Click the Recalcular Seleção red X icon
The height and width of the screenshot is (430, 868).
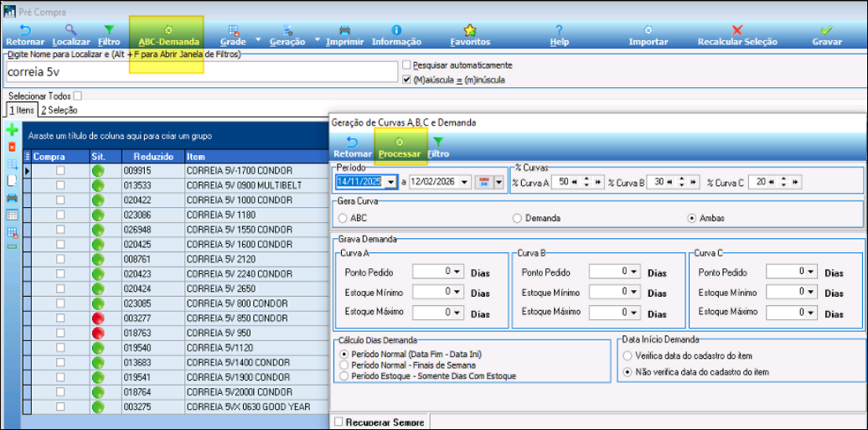pos(737,30)
